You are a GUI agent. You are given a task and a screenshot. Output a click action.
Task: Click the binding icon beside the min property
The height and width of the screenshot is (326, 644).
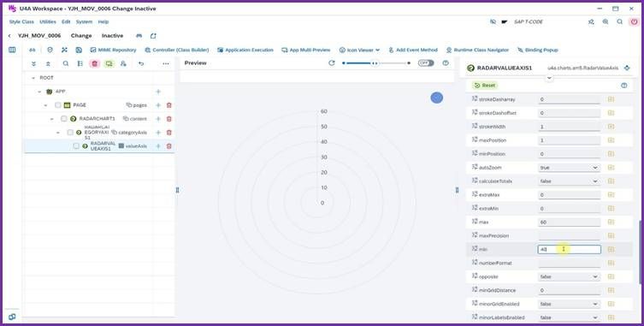coord(611,249)
